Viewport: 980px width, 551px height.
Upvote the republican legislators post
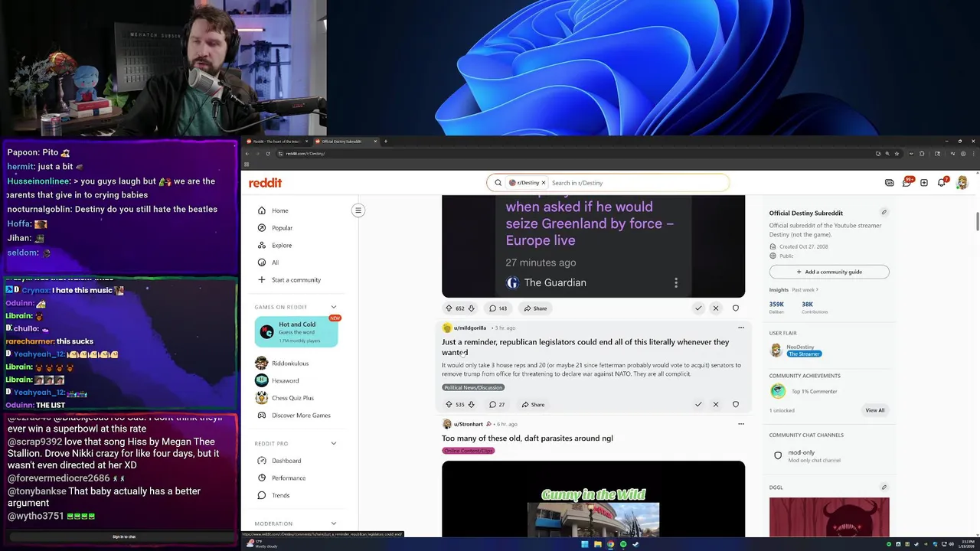click(449, 405)
